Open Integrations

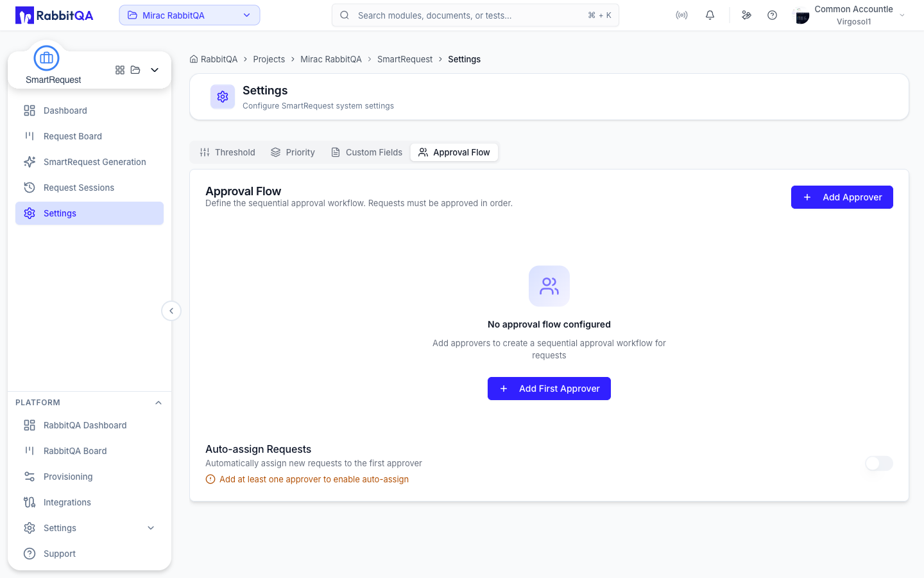(x=89, y=502)
